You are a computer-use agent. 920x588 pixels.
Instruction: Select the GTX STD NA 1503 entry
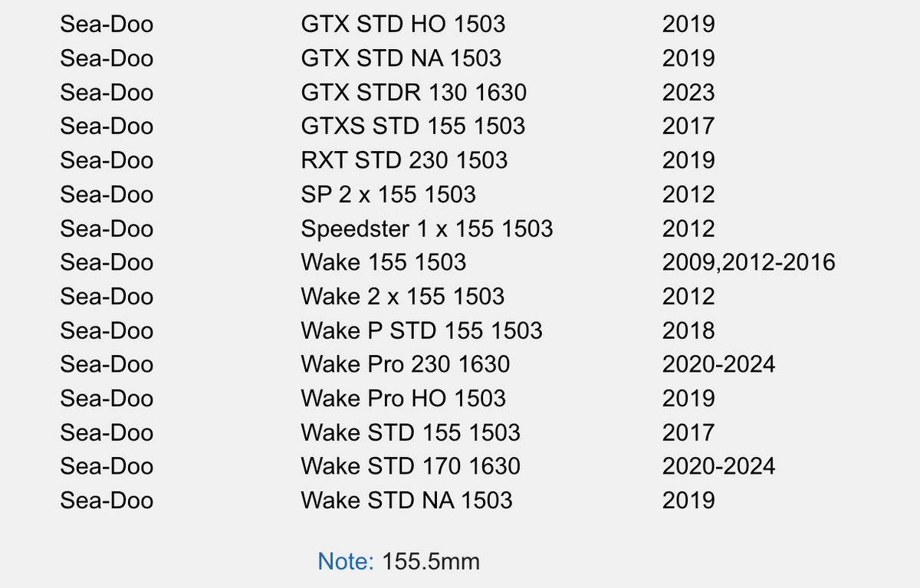coord(401,58)
